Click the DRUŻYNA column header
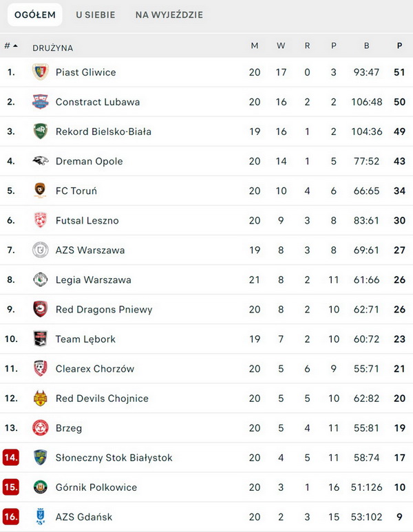413x532 pixels. click(x=52, y=48)
